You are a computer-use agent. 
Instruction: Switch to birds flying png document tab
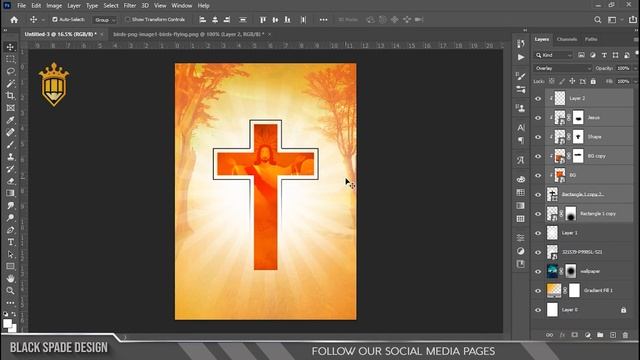point(188,34)
